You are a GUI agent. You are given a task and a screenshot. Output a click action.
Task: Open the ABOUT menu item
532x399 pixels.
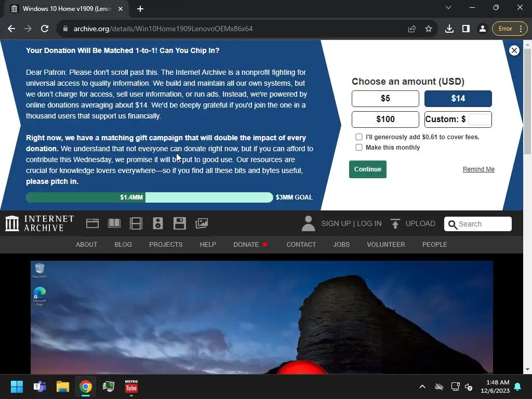(87, 245)
